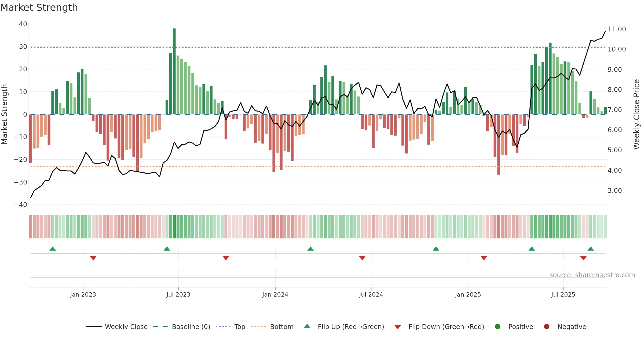Click the tallest green bar near Jul 2023
Screen dimensions: 644x362
174,71
